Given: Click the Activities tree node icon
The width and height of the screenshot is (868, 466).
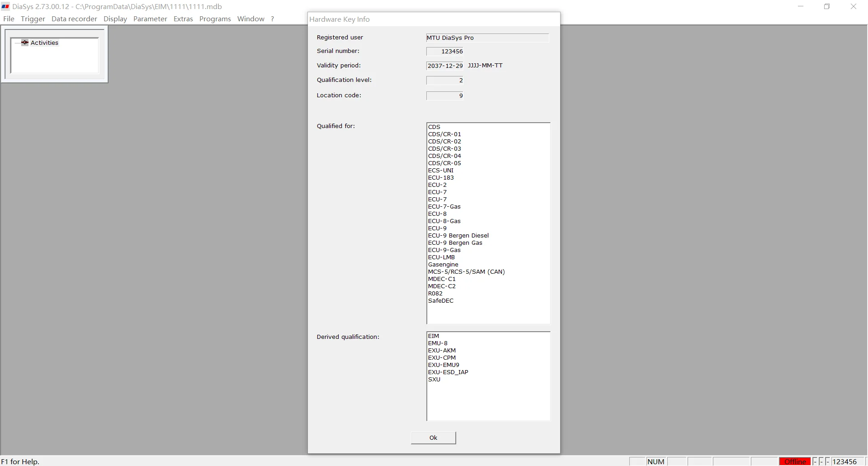Looking at the screenshot, I should [x=25, y=43].
